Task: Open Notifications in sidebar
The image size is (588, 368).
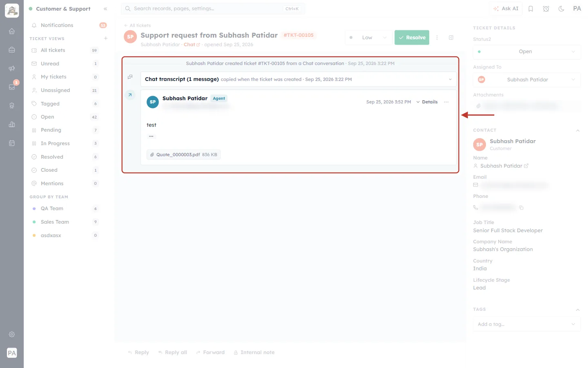Action: pyautogui.click(x=69, y=25)
